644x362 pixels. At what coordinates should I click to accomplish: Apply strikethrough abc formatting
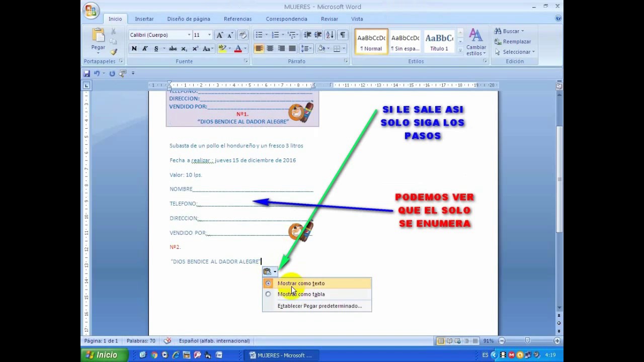click(x=173, y=49)
